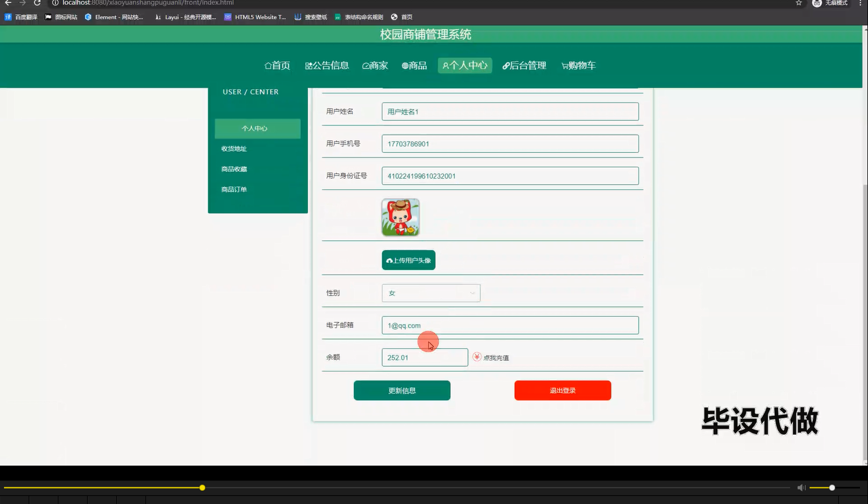
Task: Click the 更新信息 update button
Action: [x=401, y=390]
